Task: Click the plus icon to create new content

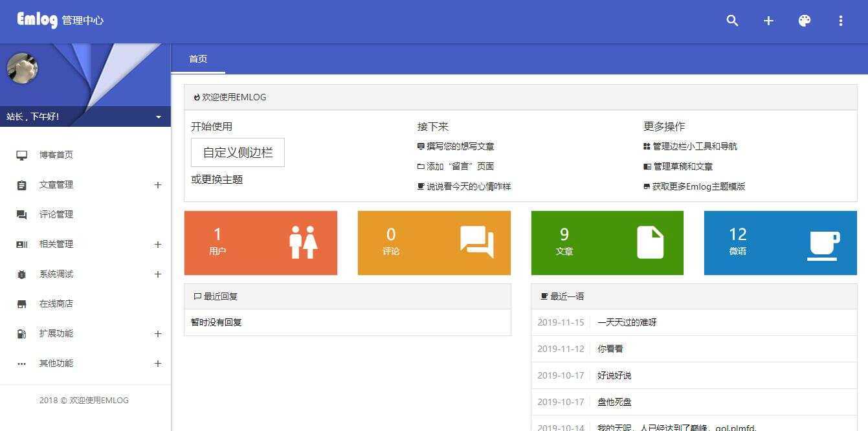Action: tap(768, 21)
